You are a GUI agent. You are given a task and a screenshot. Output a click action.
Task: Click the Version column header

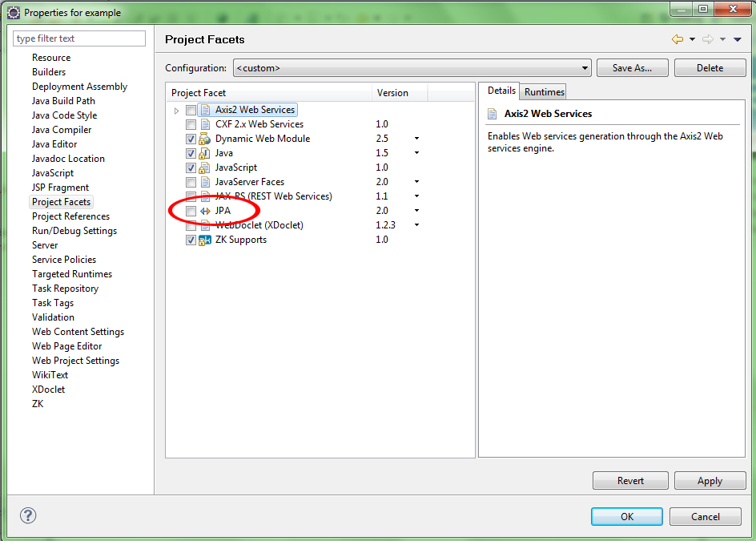pyautogui.click(x=400, y=93)
